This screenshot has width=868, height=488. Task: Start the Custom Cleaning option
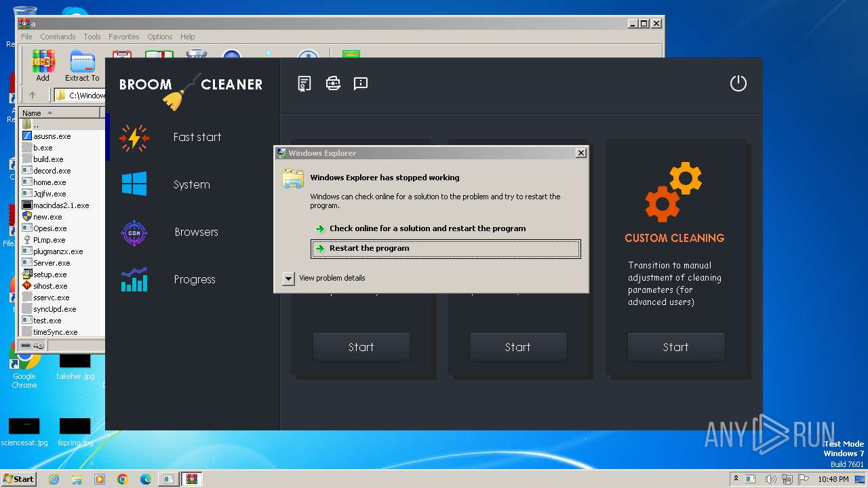676,347
